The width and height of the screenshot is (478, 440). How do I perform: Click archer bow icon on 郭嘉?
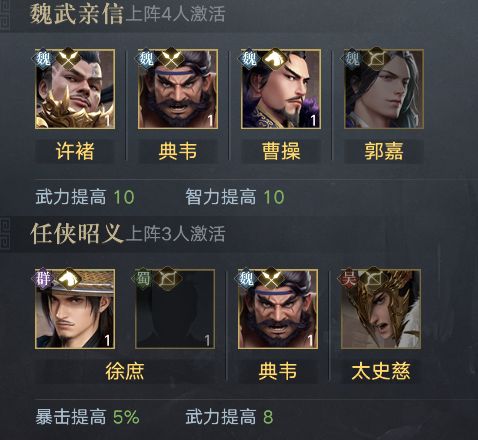(x=377, y=57)
